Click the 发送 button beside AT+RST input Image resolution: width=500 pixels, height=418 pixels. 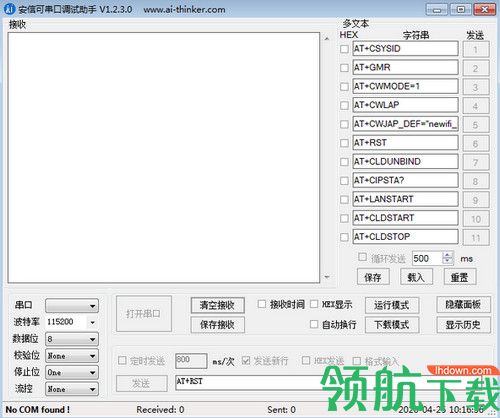[142, 384]
